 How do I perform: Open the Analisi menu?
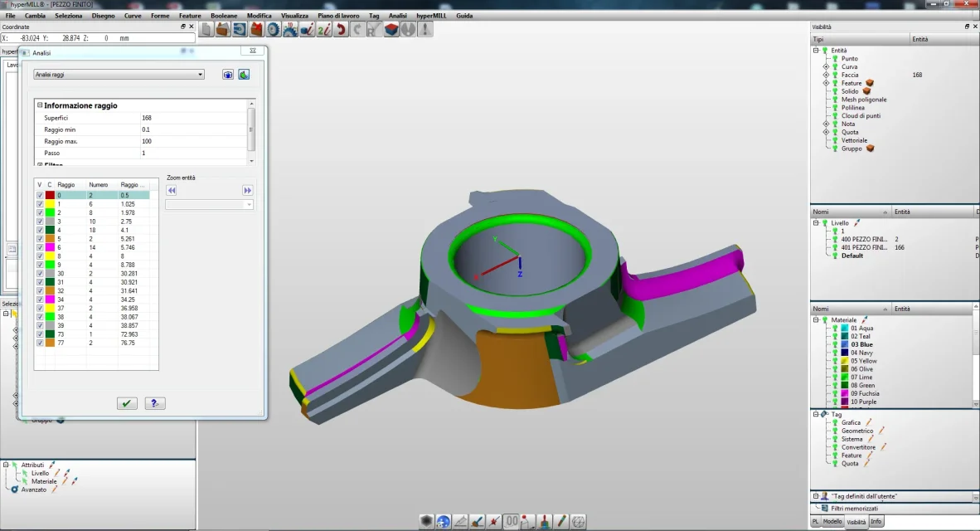point(398,16)
